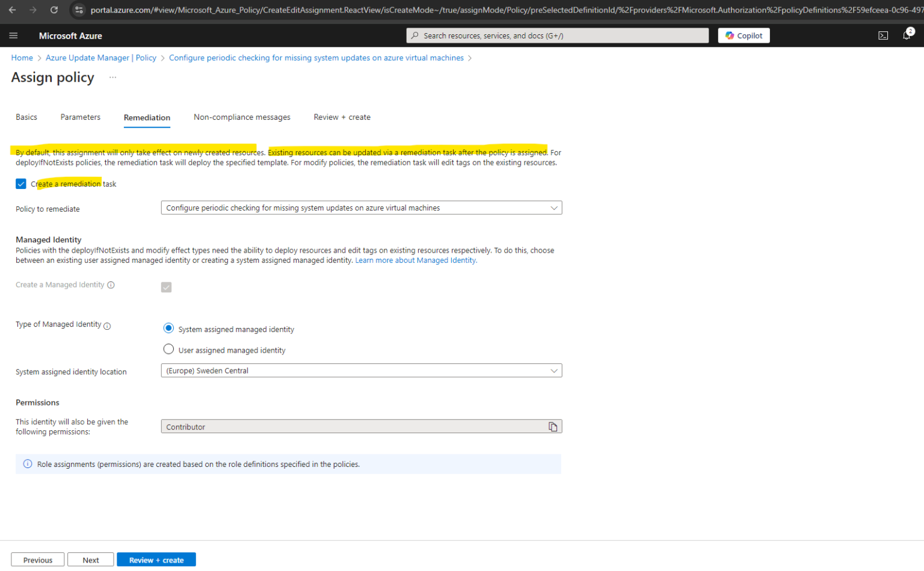This screenshot has height=571, width=924.
Task: Click the disabled Create a Managed Identity checkbox
Action: pyautogui.click(x=165, y=287)
